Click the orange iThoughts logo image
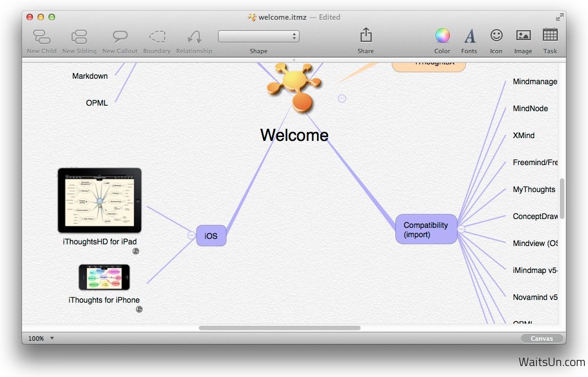Screen dimensions: 588x377 pyautogui.click(x=295, y=88)
